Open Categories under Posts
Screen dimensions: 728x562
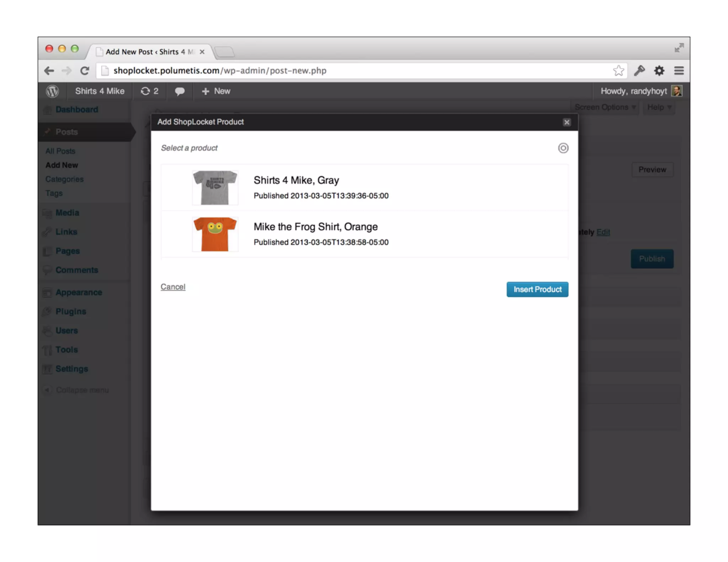click(x=64, y=179)
